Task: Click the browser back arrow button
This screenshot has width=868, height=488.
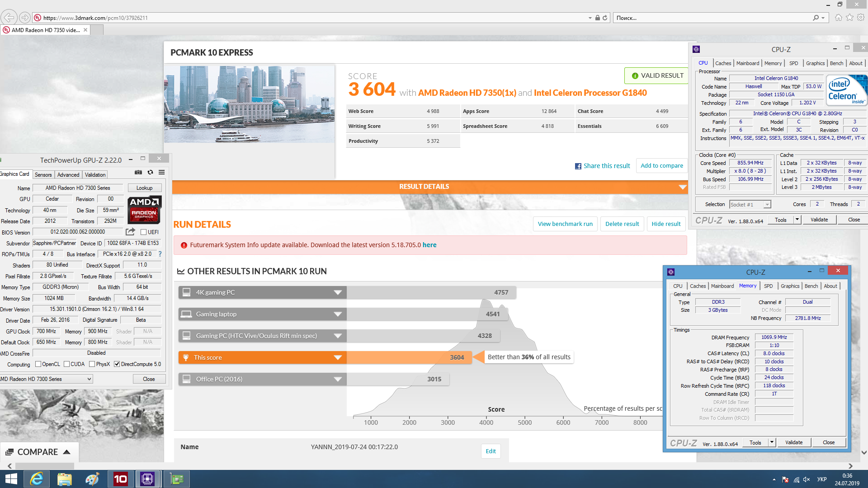Action: coord(9,18)
